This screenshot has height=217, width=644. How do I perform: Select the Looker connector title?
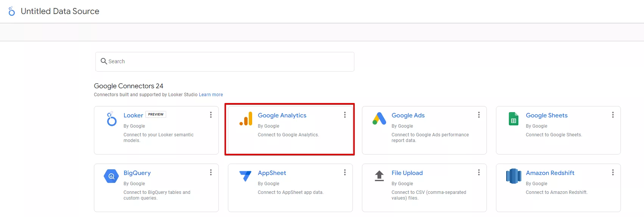click(x=133, y=116)
